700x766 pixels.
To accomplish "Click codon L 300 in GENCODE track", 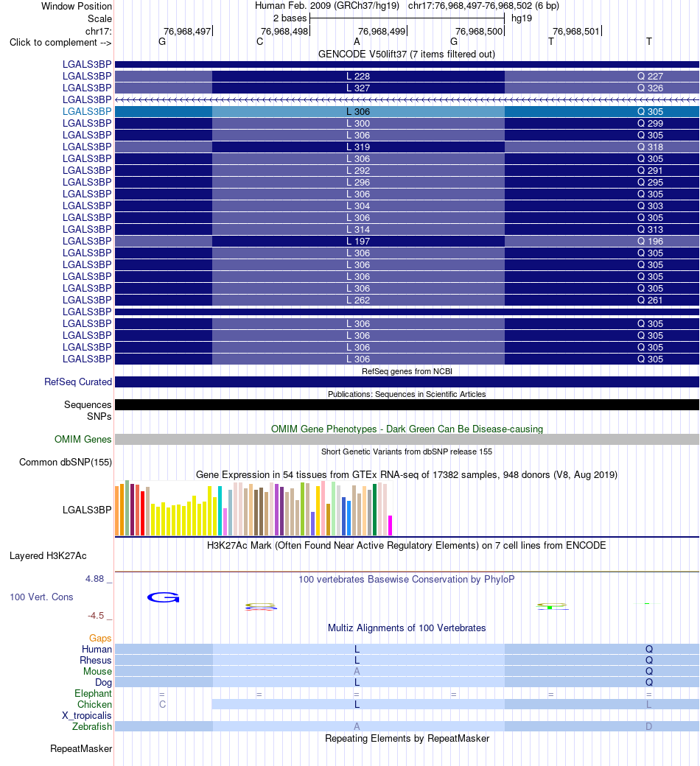I will click(x=358, y=124).
